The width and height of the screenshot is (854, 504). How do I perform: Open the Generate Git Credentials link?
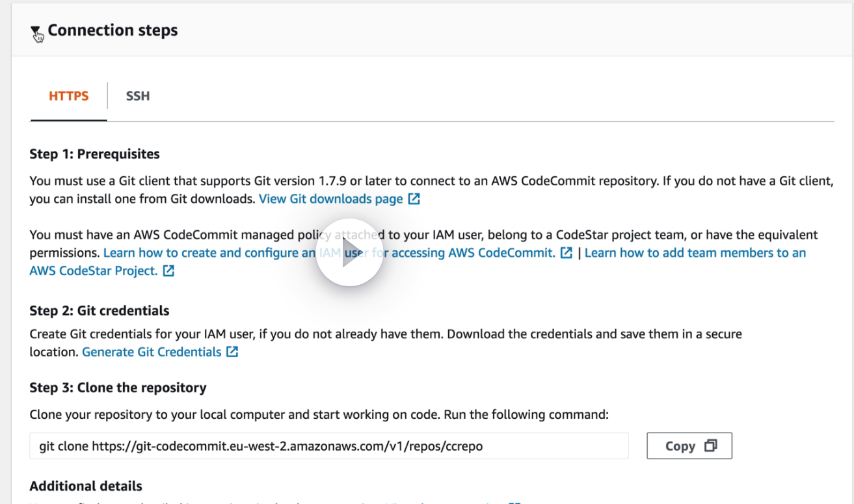152,352
